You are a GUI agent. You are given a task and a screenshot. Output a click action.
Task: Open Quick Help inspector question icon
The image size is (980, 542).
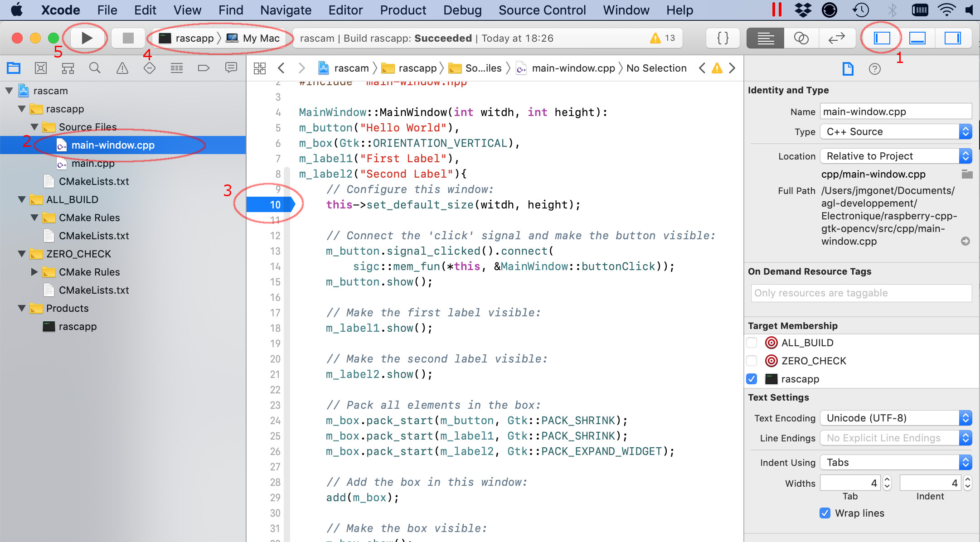click(x=874, y=69)
